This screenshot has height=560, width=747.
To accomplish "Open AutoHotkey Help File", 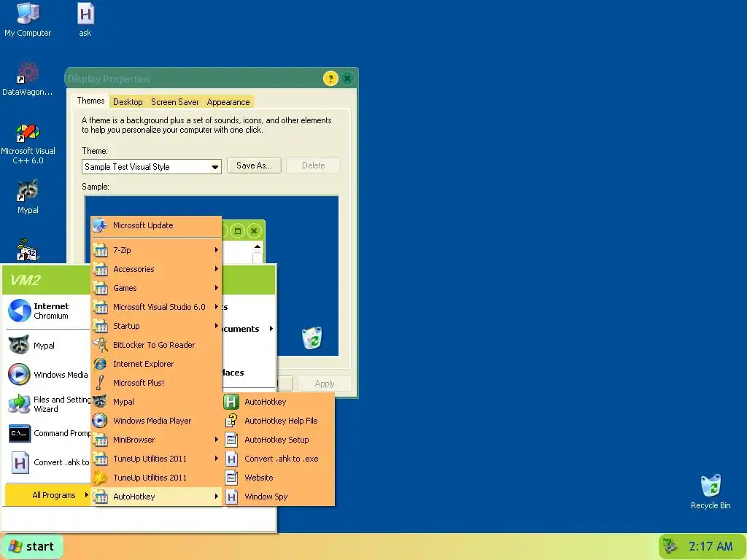I will [279, 421].
